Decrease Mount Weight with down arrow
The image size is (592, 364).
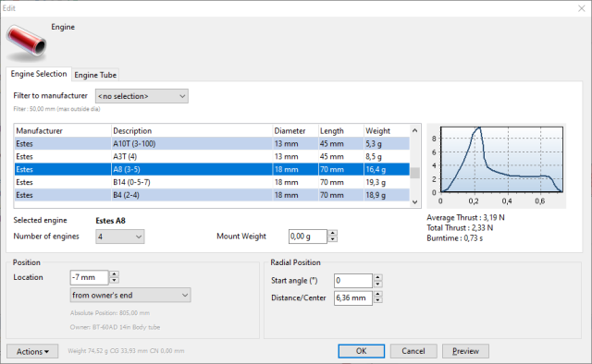333,240
